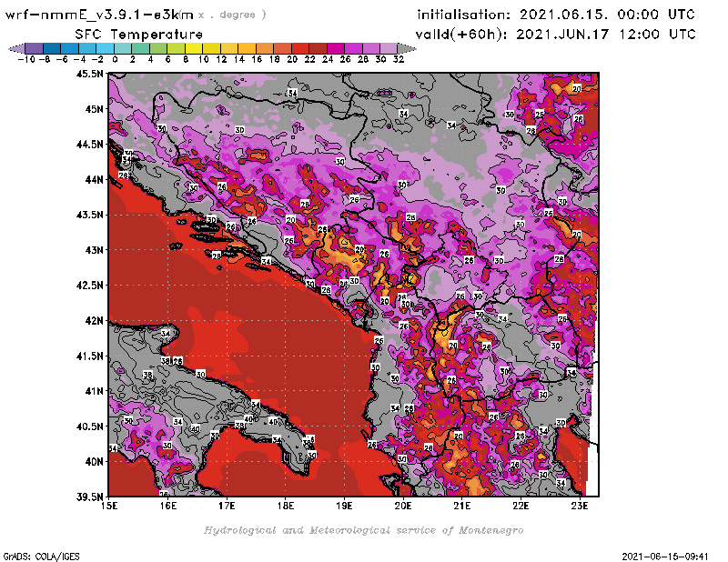This screenshot has height=562, width=728.
Task: Click the '41.5N' latitude label
Action: click(x=89, y=356)
